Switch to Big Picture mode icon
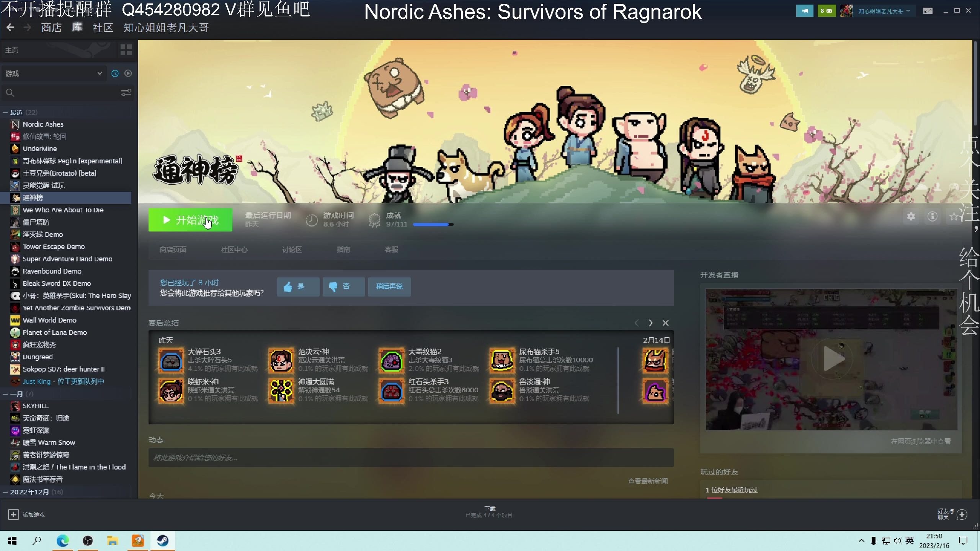The width and height of the screenshot is (980, 551). [928, 11]
